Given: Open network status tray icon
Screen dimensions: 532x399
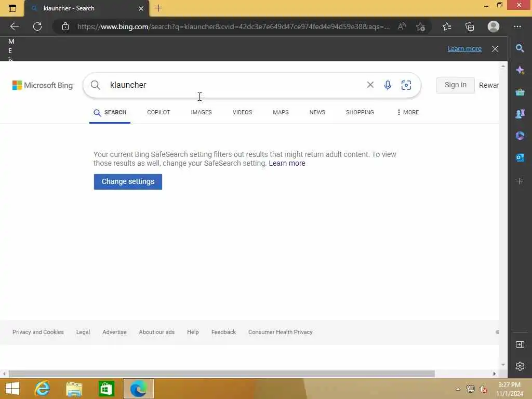Looking at the screenshot, I should coord(470,389).
